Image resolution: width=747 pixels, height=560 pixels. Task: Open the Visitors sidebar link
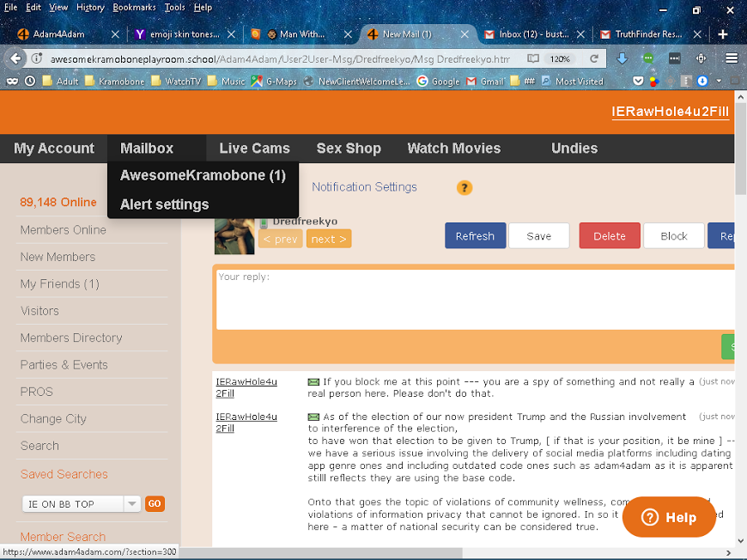tap(39, 311)
